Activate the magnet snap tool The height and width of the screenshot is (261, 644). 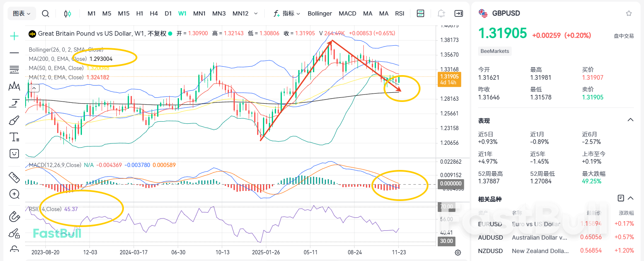(x=14, y=217)
